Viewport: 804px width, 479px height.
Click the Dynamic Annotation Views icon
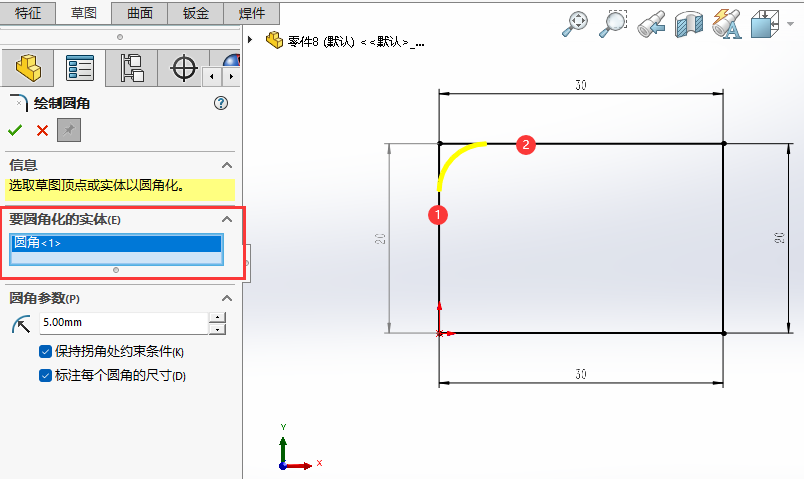(727, 24)
